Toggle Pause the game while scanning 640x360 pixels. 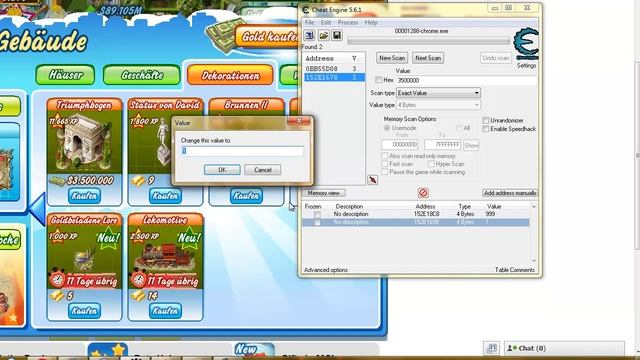384,172
